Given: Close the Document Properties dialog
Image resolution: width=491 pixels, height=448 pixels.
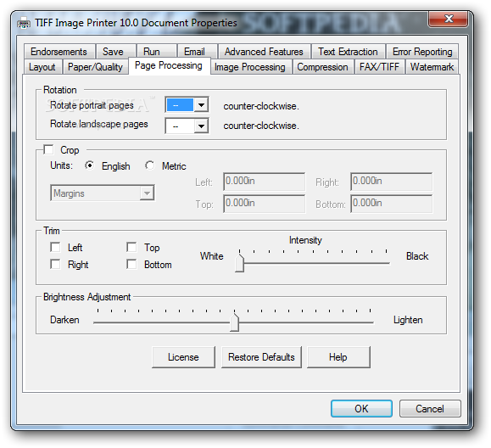Looking at the screenshot, I should click(x=448, y=19).
